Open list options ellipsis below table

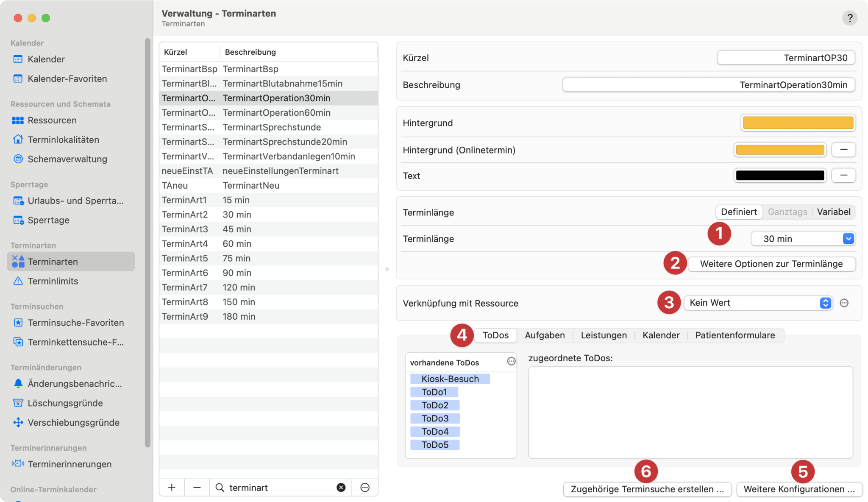(x=365, y=488)
